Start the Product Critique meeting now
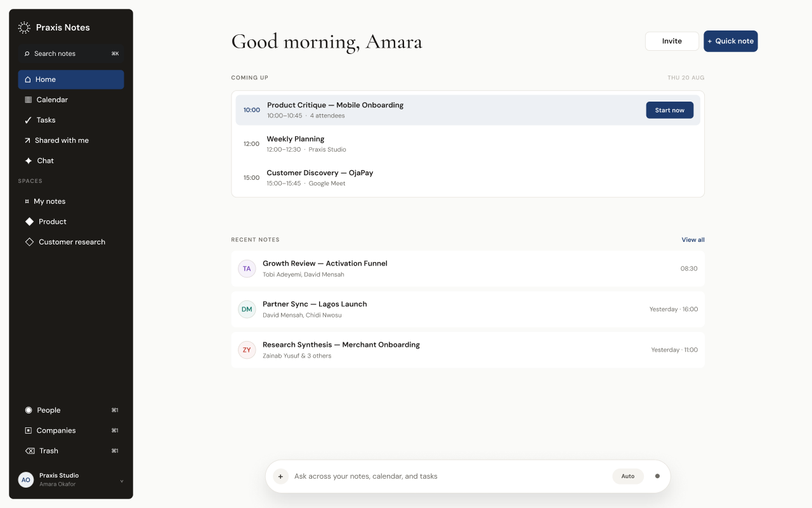 (x=670, y=110)
